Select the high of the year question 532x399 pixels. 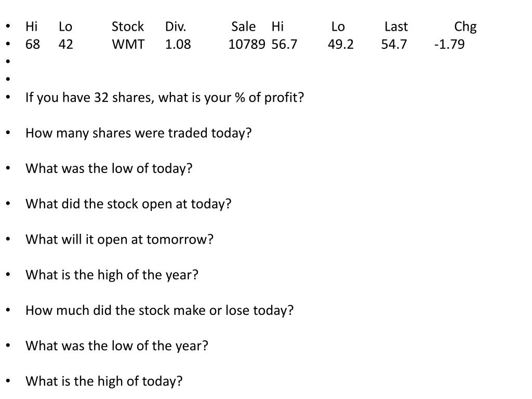pyautogui.click(x=112, y=275)
